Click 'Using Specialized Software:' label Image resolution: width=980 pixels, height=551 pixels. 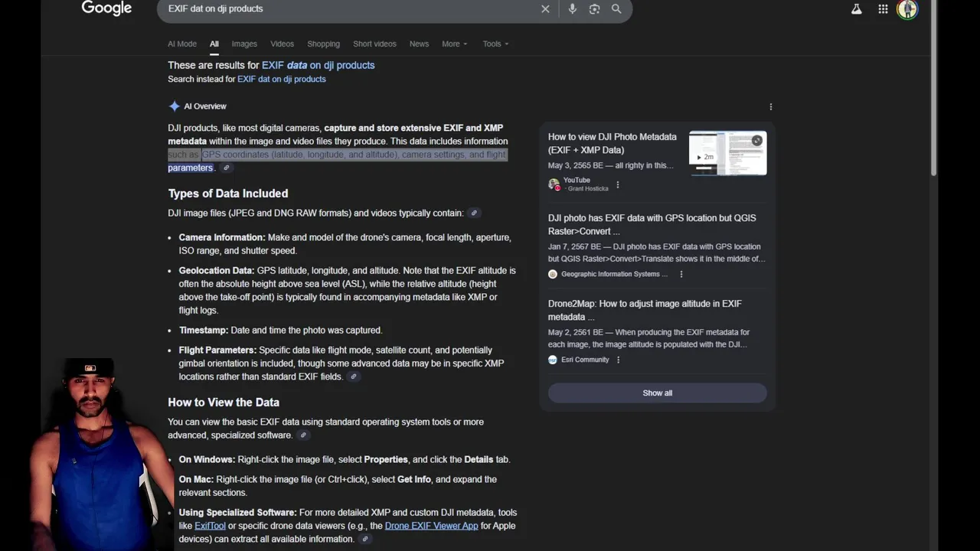coord(237,512)
